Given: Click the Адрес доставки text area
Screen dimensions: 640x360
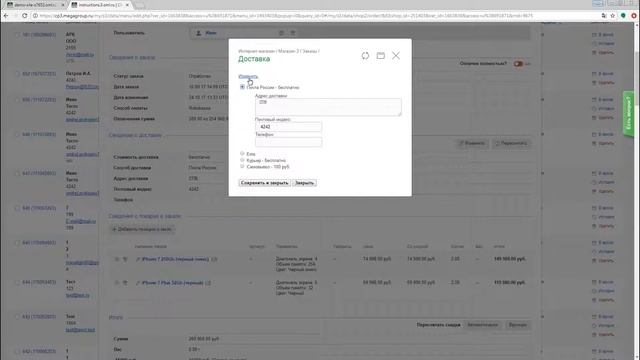Looking at the screenshot, I should (x=328, y=107).
